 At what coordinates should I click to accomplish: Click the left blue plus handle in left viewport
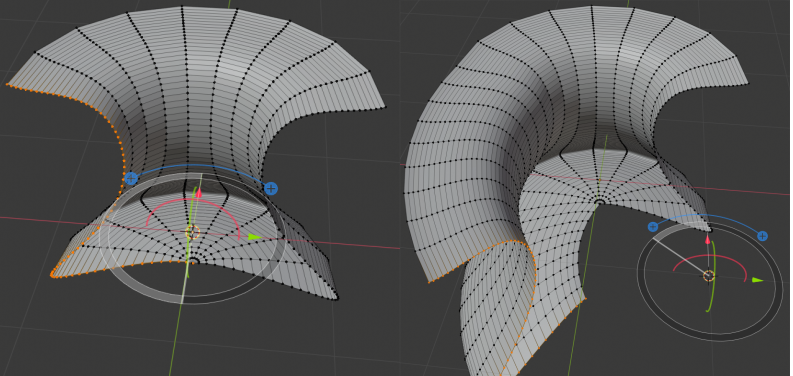[x=131, y=178]
